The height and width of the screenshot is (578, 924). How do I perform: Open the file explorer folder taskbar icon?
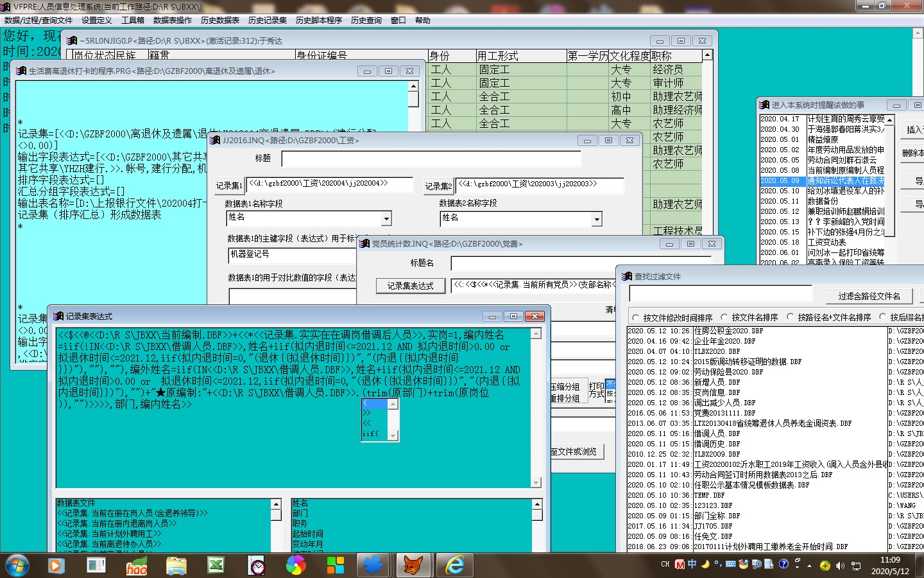click(x=176, y=565)
